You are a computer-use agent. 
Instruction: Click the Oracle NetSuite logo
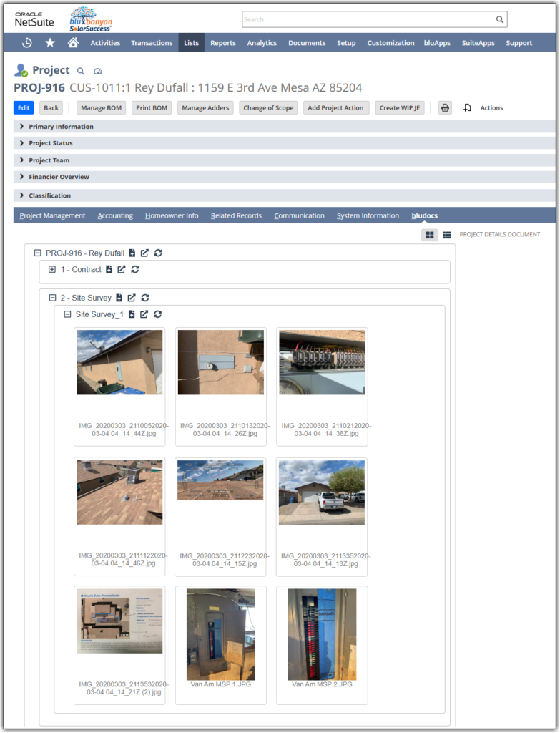(x=34, y=19)
